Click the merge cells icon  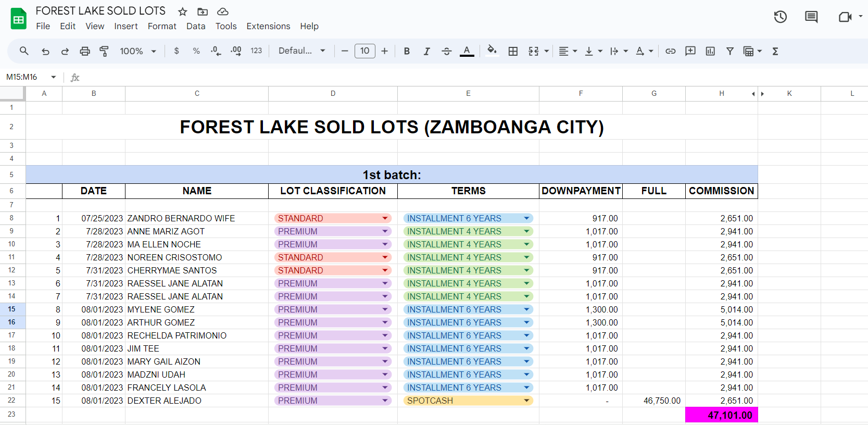click(533, 51)
